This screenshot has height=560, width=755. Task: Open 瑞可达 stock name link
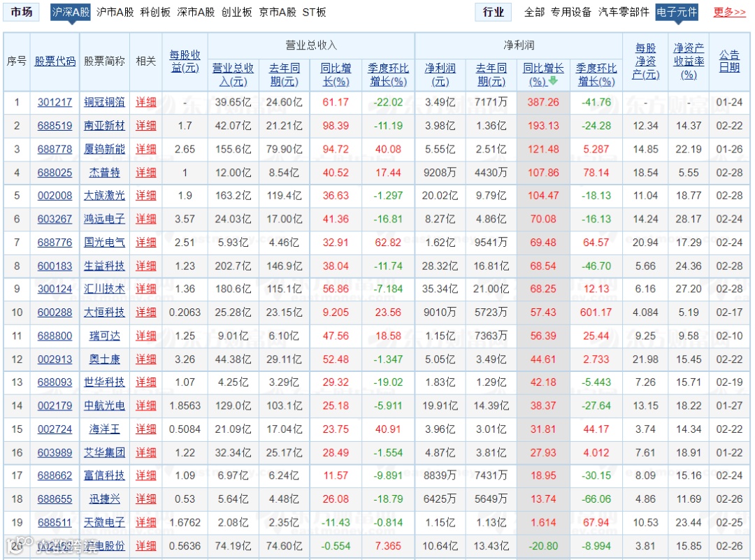point(104,336)
